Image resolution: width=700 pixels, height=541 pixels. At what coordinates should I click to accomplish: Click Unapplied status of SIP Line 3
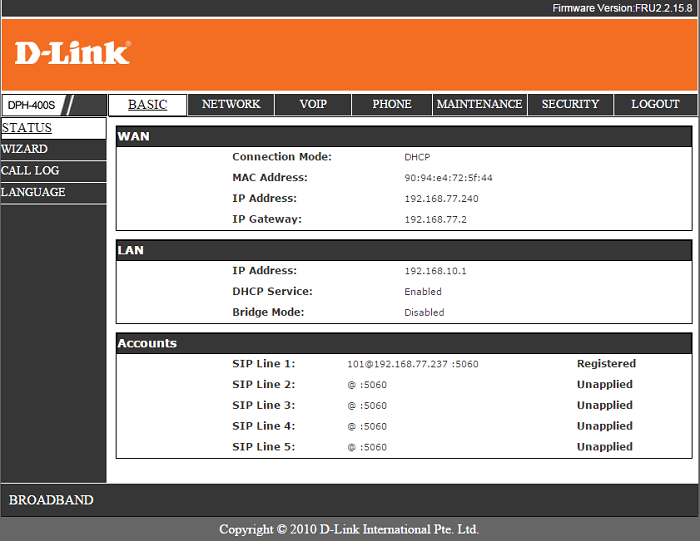coord(604,405)
